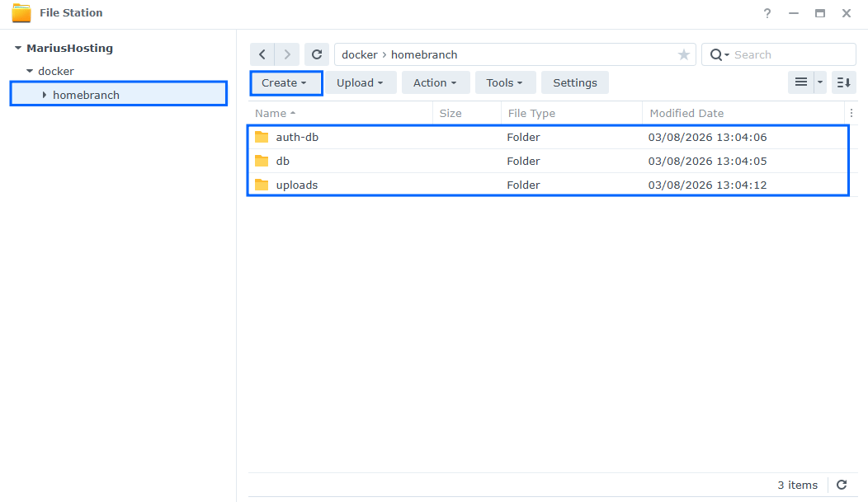
Task: Open the list view mode icon
Action: pyautogui.click(x=801, y=82)
